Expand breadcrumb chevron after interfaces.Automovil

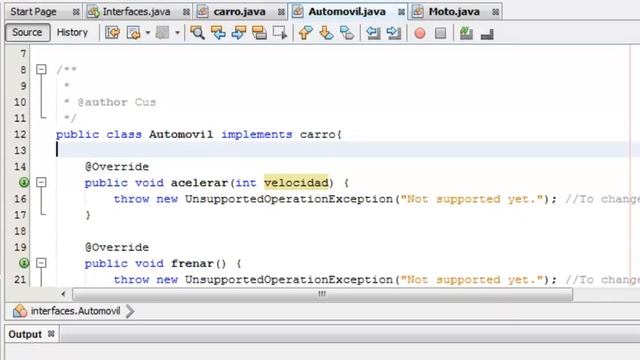coord(130,311)
